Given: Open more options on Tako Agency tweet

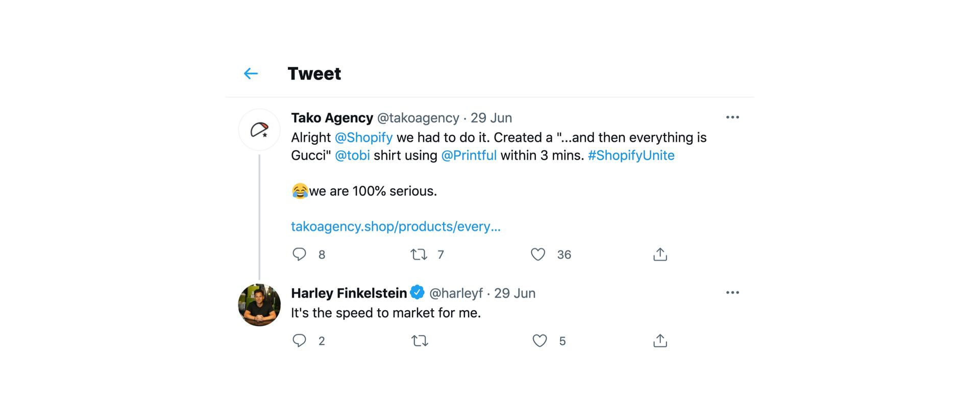Looking at the screenshot, I should coord(732,117).
